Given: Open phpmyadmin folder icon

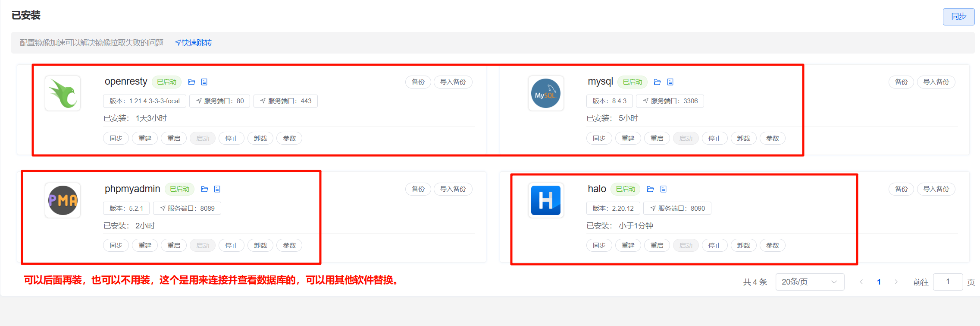Looking at the screenshot, I should pos(204,189).
